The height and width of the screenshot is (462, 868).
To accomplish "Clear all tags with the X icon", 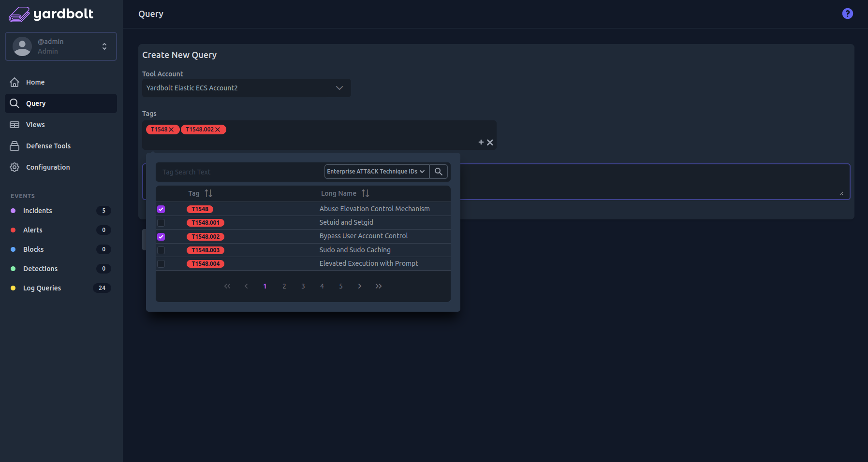I will click(490, 142).
